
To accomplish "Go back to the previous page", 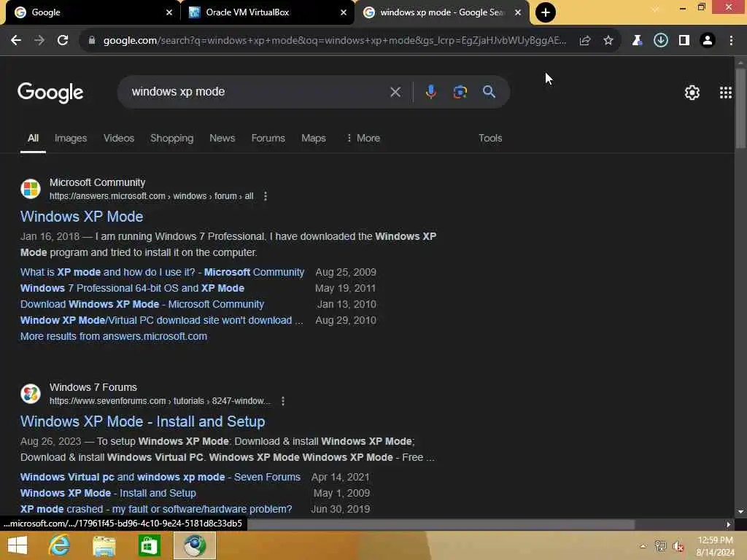I will click(16, 41).
